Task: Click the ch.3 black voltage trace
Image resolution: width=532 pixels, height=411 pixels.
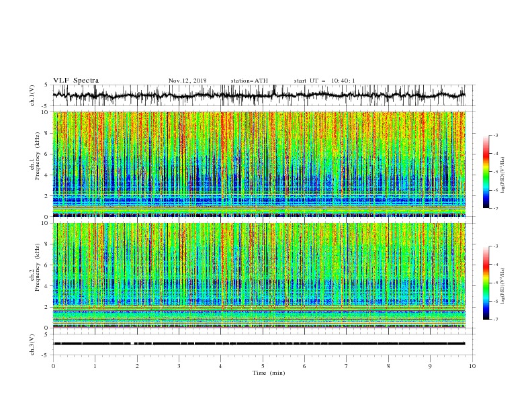Action: click(x=259, y=344)
